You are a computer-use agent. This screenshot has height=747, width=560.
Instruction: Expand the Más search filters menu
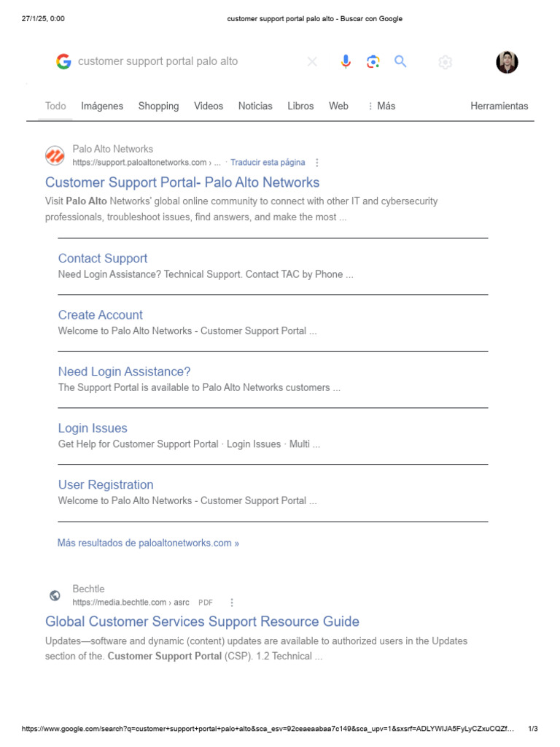pos(382,107)
